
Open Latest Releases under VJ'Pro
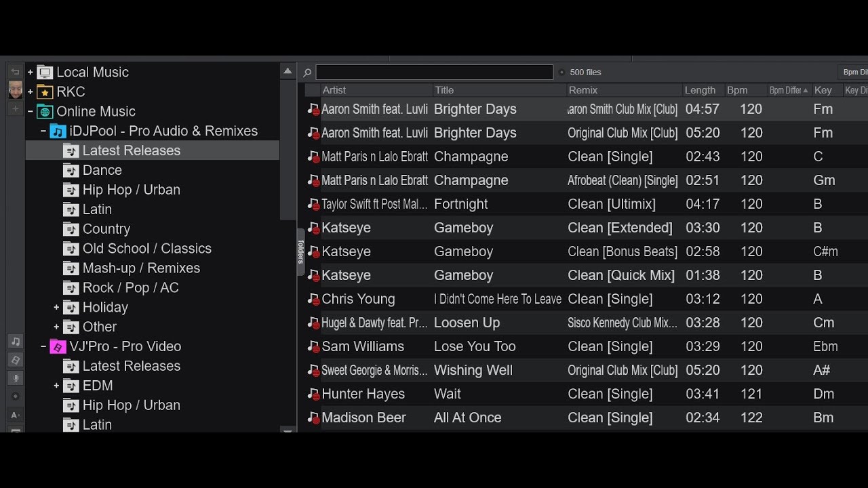tap(132, 366)
